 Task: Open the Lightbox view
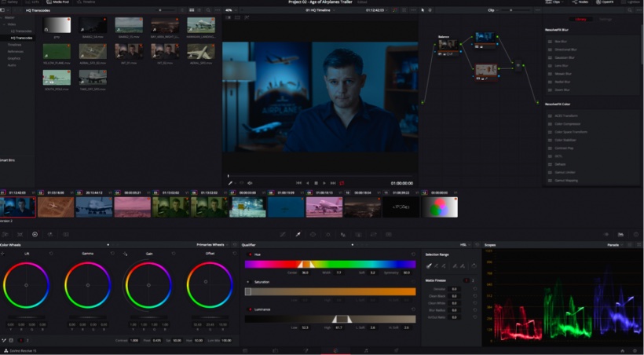632,2
